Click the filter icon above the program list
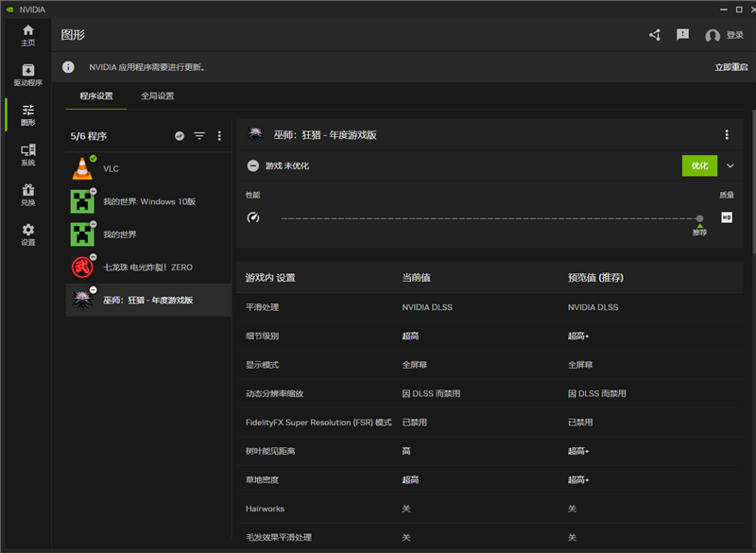The image size is (756, 553). coord(199,135)
